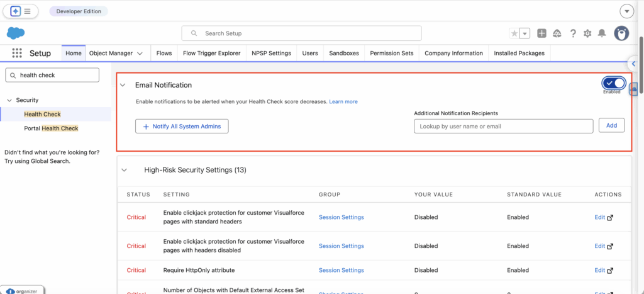This screenshot has height=294, width=644.
Task: Open the Object Manager tab
Action: (x=111, y=53)
